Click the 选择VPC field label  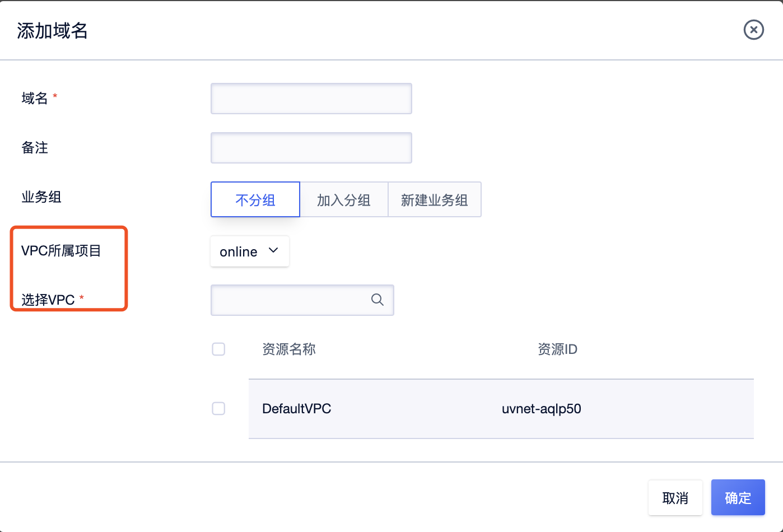coord(48,300)
